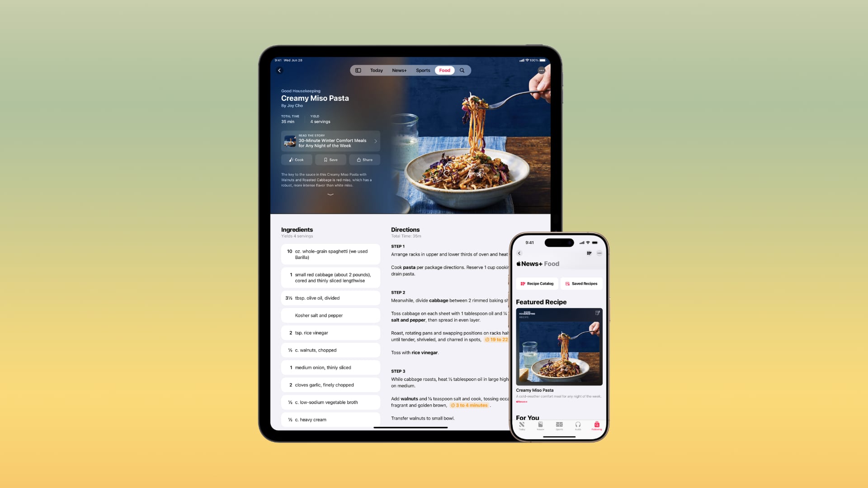Switch to the Today tab
This screenshot has width=868, height=488.
coord(376,70)
